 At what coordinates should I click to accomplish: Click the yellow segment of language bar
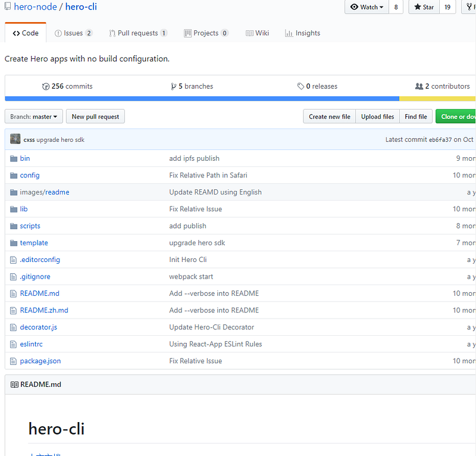tap(437, 99)
